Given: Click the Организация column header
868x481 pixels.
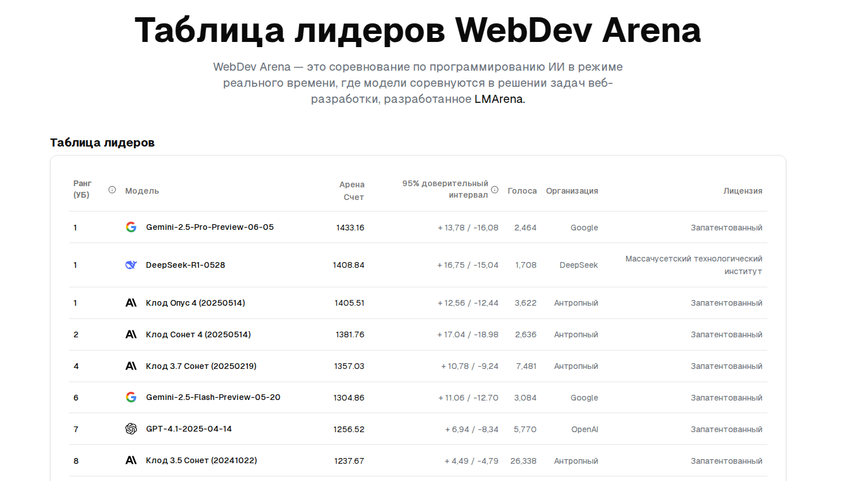Looking at the screenshot, I should coord(572,191).
